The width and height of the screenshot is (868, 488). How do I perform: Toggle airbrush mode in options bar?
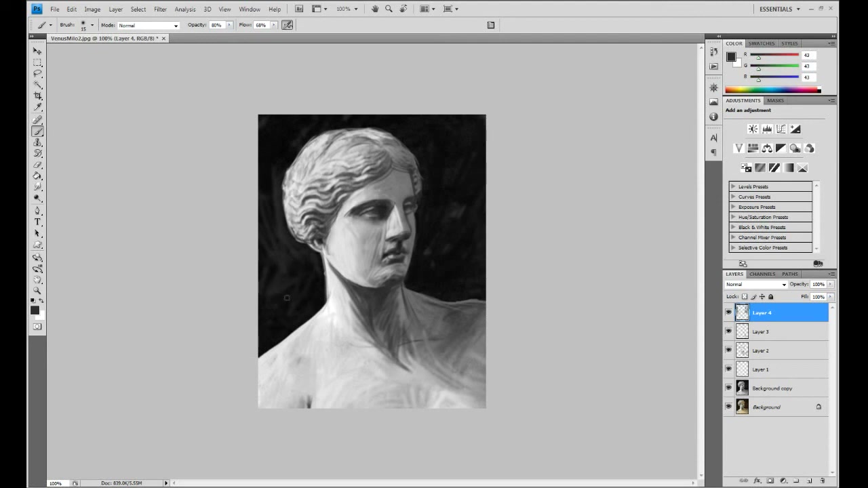(288, 25)
